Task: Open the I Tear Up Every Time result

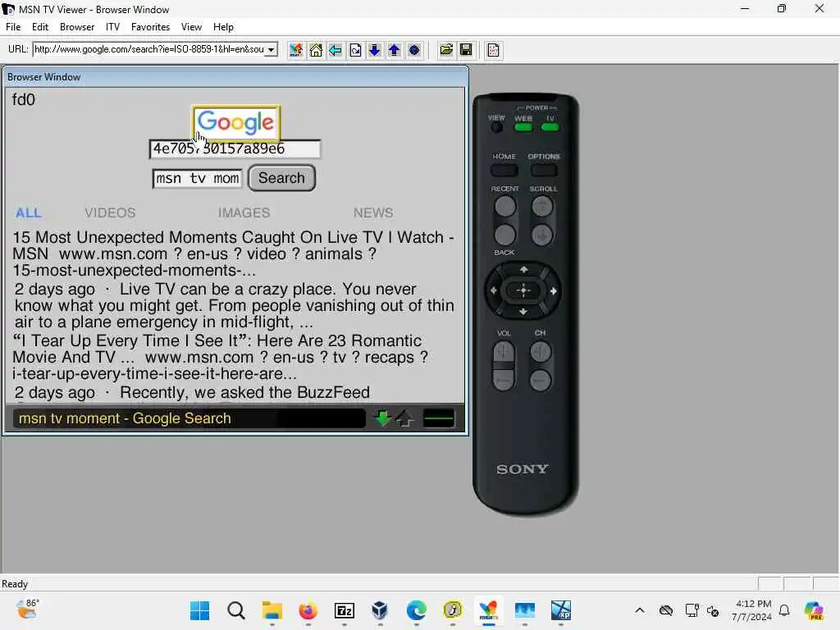Action: pyautogui.click(x=220, y=357)
